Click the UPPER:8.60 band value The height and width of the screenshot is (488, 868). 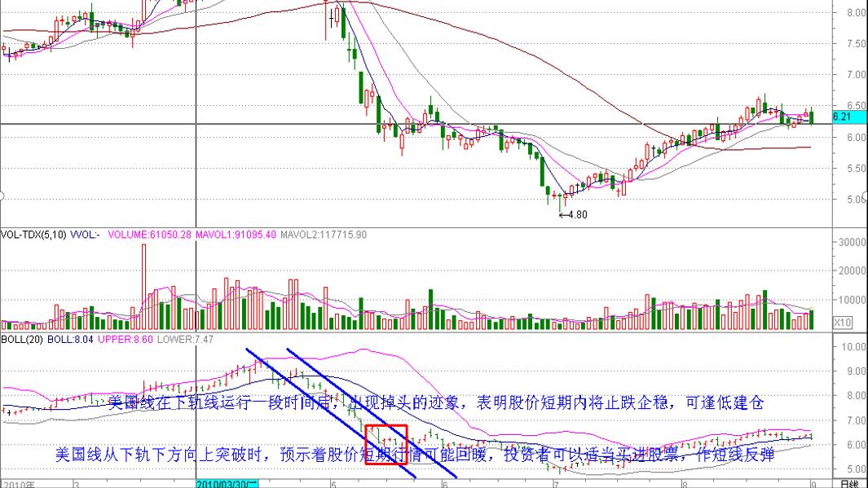pos(126,339)
